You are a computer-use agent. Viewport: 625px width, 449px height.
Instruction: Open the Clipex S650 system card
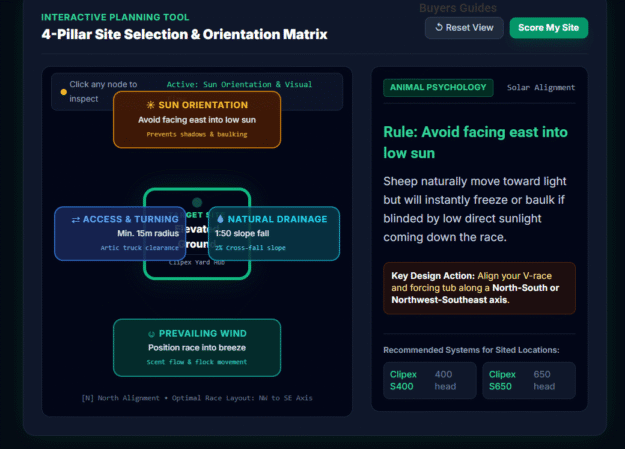coord(529,380)
